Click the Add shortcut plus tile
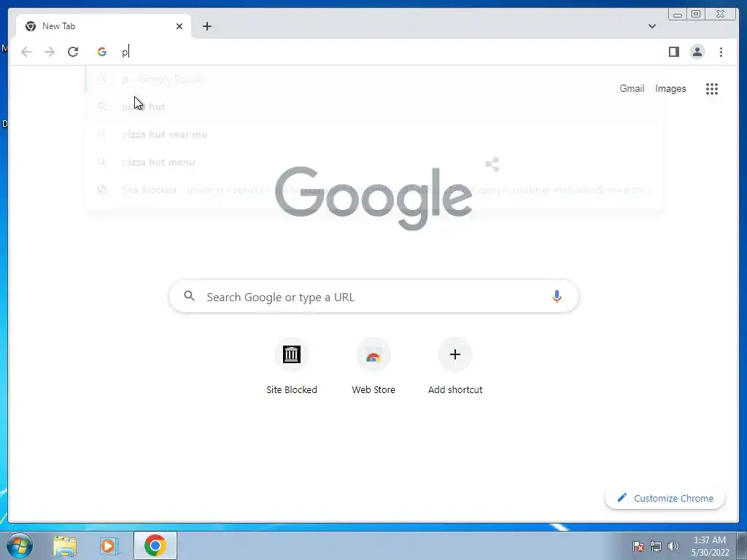The image size is (747, 560). [455, 367]
